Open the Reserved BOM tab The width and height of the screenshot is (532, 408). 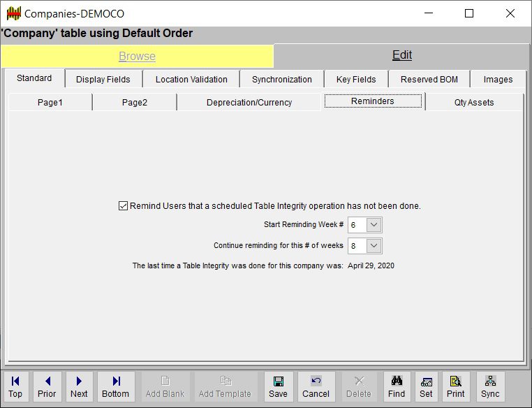point(429,80)
